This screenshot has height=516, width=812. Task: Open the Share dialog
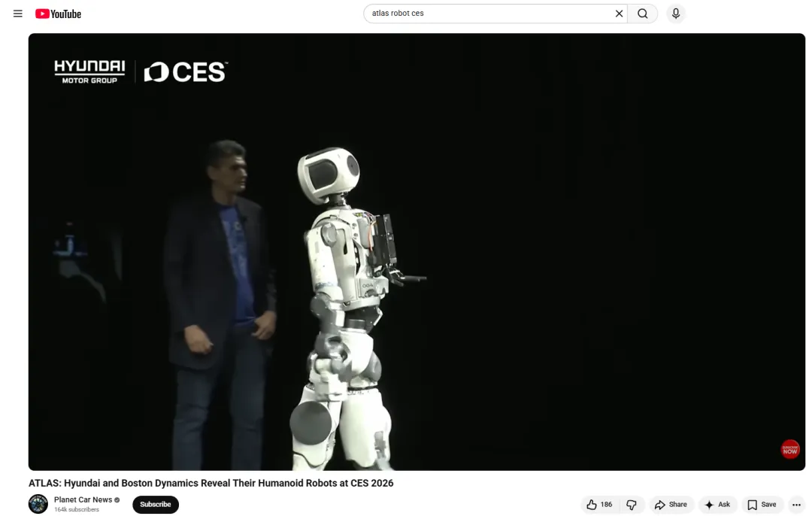(x=671, y=505)
